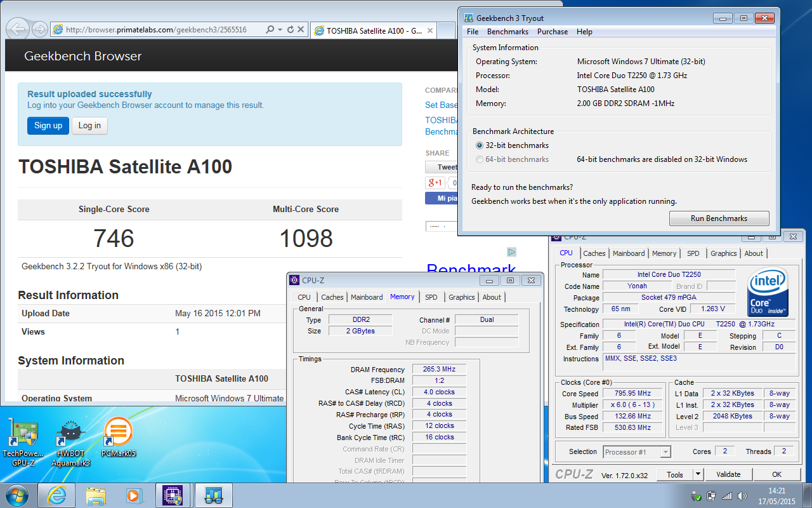
Task: Launch Windows Media Player from taskbar
Action: pyautogui.click(x=134, y=495)
